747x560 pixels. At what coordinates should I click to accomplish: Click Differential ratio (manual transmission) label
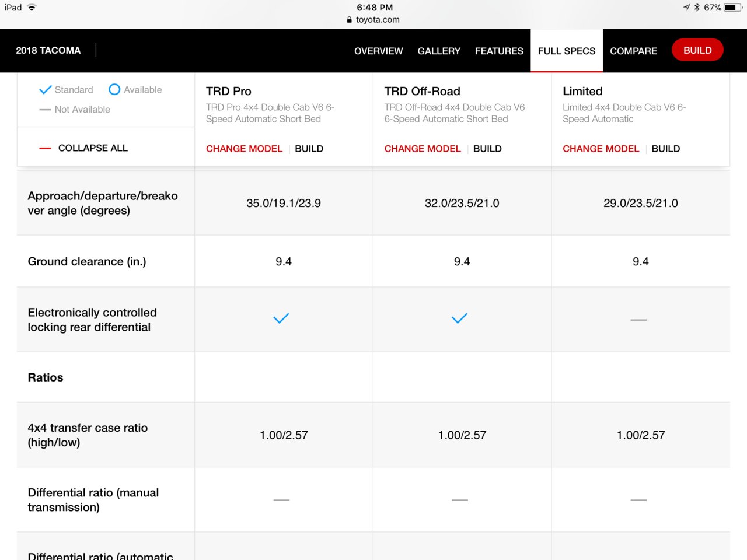[93, 500]
